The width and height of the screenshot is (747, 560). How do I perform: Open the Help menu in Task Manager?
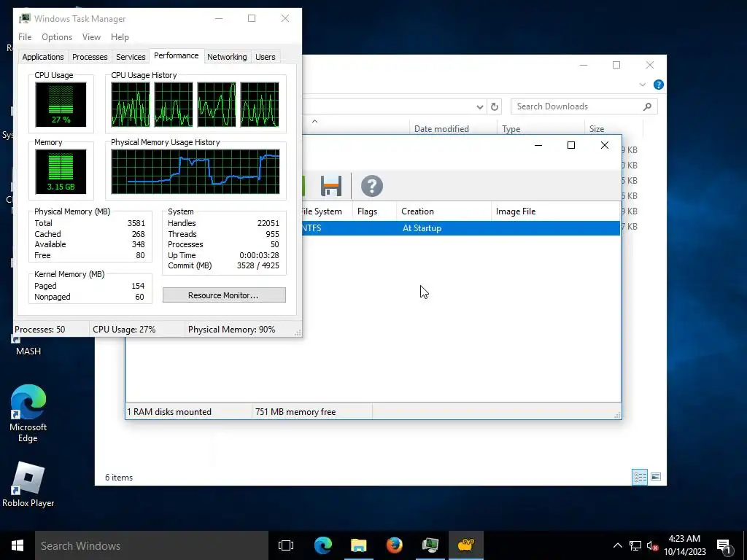[120, 37]
